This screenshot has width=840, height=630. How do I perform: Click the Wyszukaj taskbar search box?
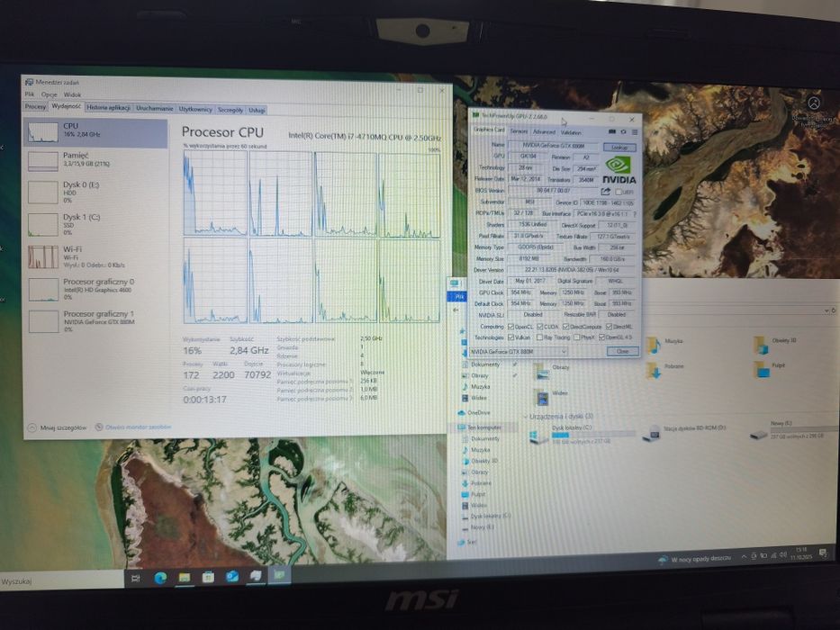[61, 580]
